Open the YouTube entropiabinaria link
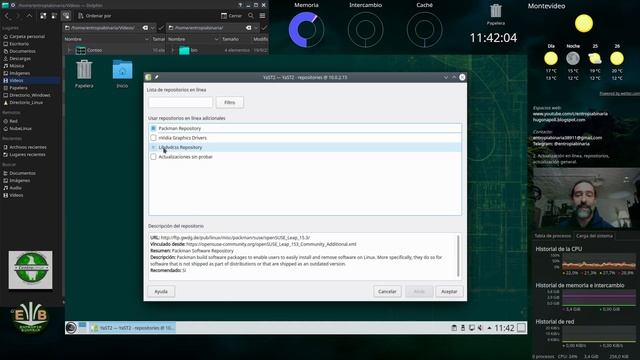This screenshot has height=360, width=640. (570, 114)
